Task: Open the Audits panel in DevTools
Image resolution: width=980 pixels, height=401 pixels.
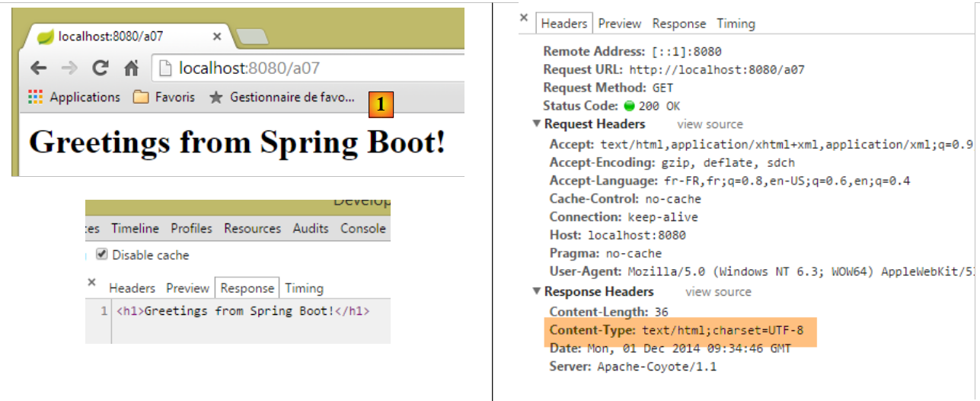Action: [x=311, y=229]
